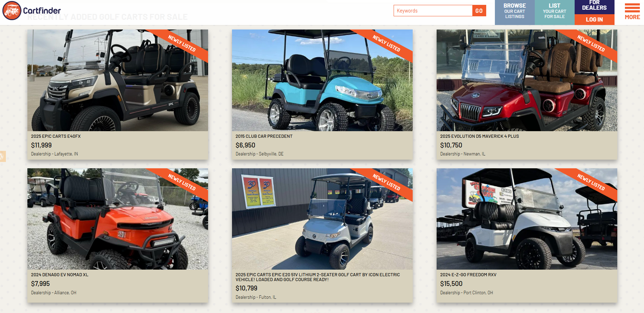Open List Your Cart For Sale
This screenshot has width=644, height=313.
(x=555, y=11)
